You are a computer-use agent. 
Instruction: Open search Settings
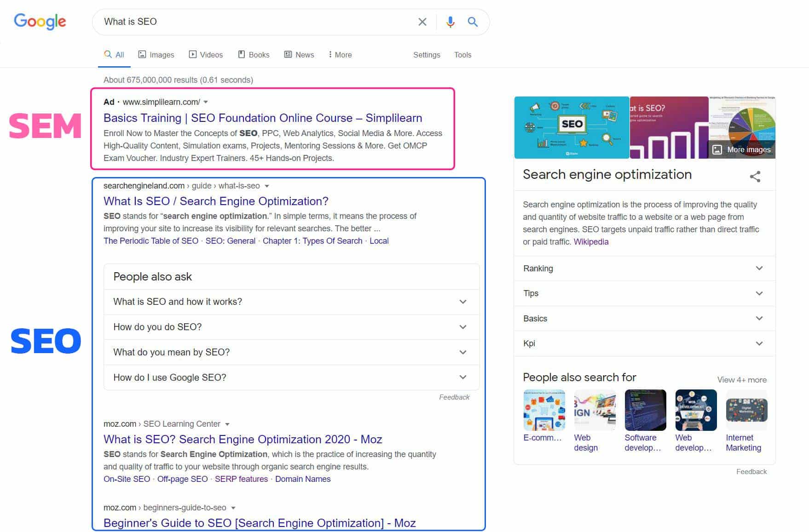pyautogui.click(x=427, y=55)
